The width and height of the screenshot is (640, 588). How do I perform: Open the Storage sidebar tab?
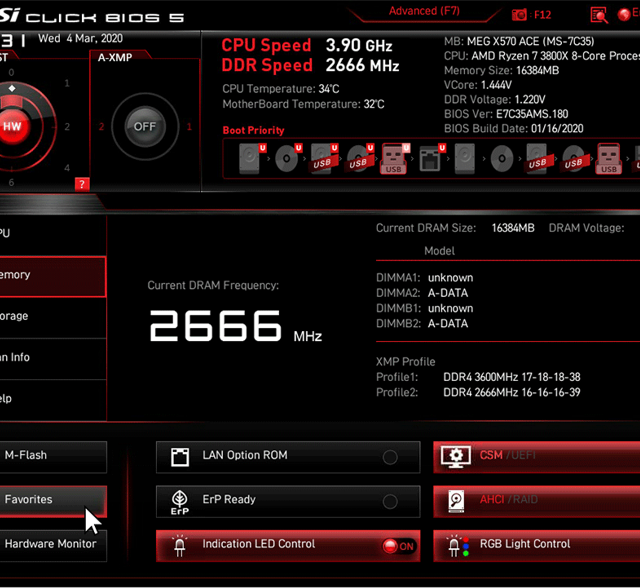[x=53, y=317]
